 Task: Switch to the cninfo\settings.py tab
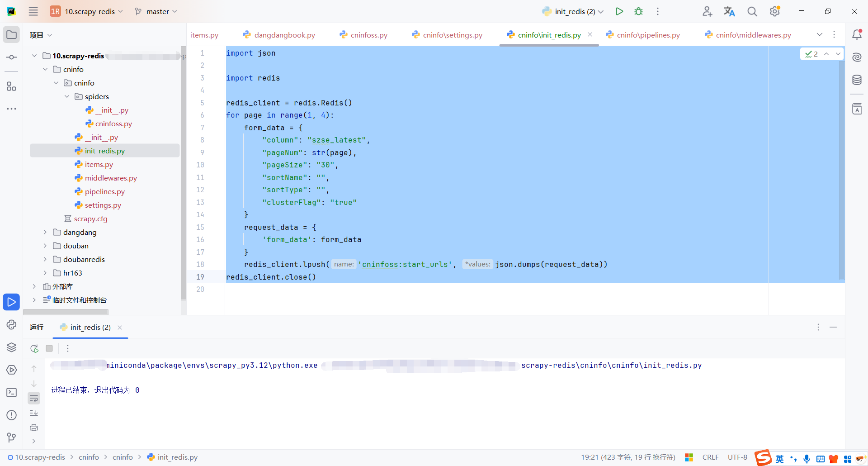[447, 35]
